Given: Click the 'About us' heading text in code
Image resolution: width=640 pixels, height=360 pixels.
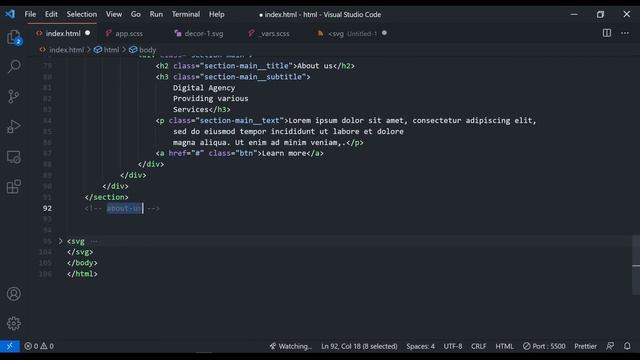Looking at the screenshot, I should point(315,66).
